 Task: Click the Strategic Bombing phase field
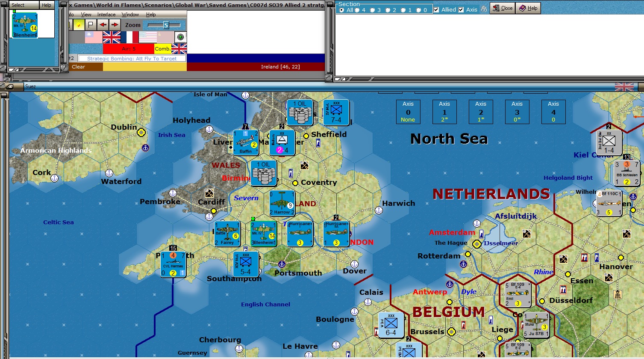click(132, 59)
